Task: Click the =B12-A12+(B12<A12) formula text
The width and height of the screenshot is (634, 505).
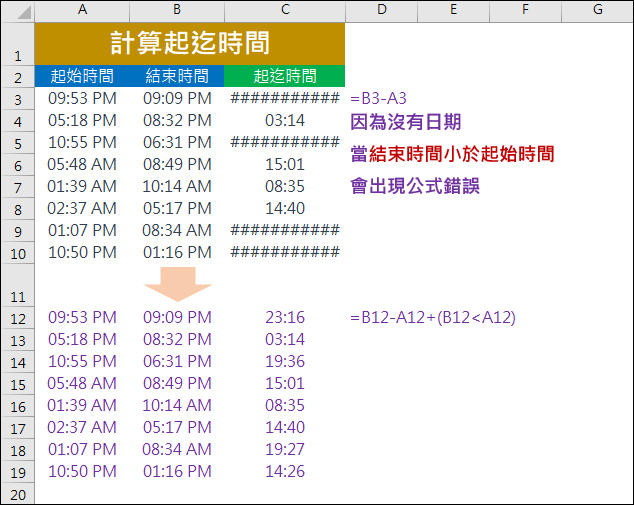Action: 433,317
